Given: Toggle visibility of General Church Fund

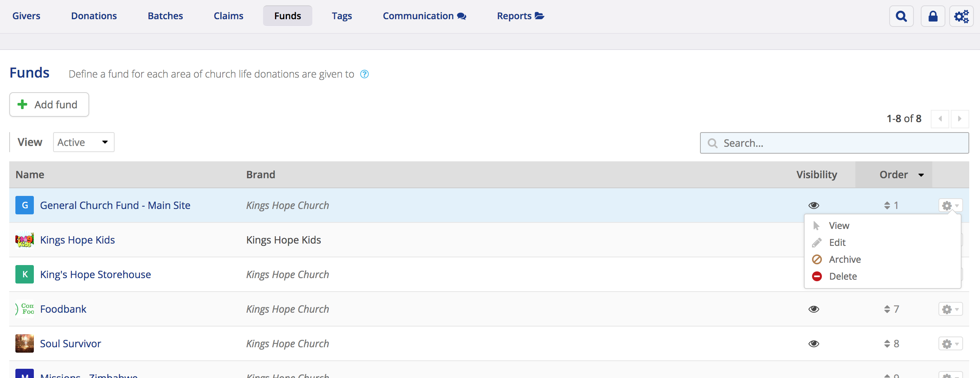Looking at the screenshot, I should (814, 206).
